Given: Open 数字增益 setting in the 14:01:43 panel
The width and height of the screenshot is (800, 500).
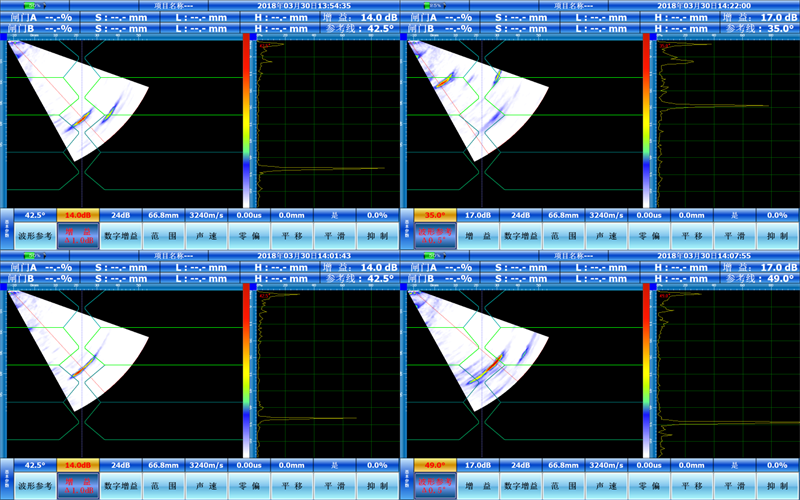Looking at the screenshot, I should [x=120, y=485].
